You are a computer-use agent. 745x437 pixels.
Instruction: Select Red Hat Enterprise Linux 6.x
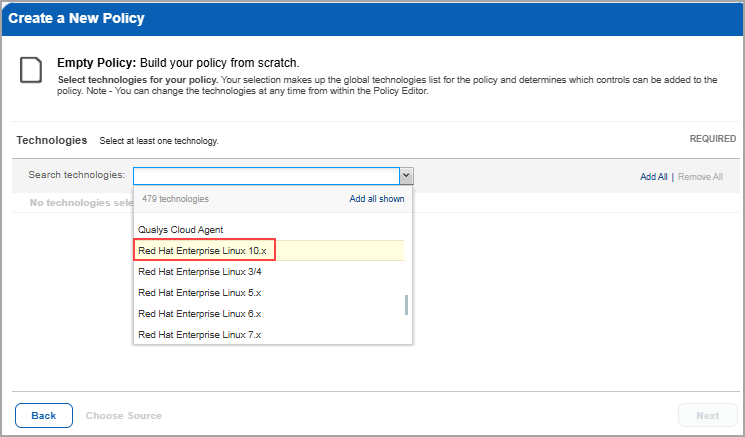coord(269,314)
